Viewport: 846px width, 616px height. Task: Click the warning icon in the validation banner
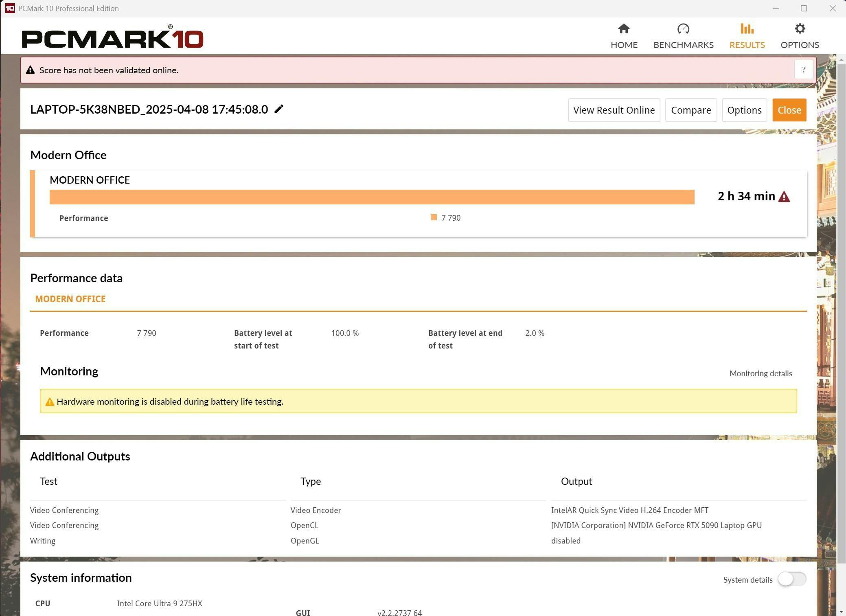tap(30, 70)
